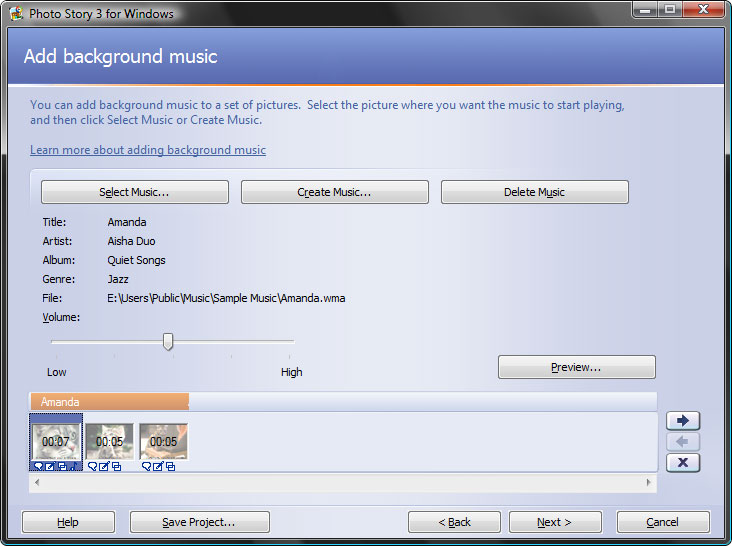Select the second picture thumbnail 00:05
This screenshot has width=732, height=546.
click(x=110, y=441)
